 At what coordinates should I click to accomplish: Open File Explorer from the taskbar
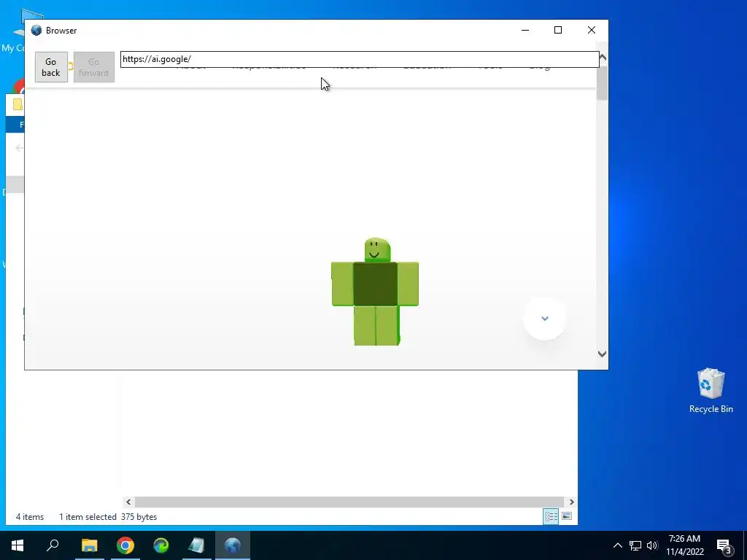89,545
